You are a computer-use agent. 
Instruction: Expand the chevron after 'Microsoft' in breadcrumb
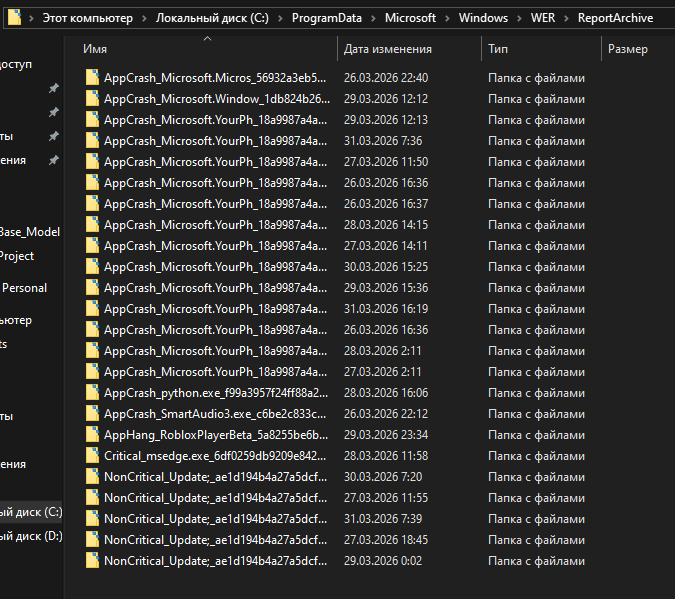pyautogui.click(x=447, y=18)
